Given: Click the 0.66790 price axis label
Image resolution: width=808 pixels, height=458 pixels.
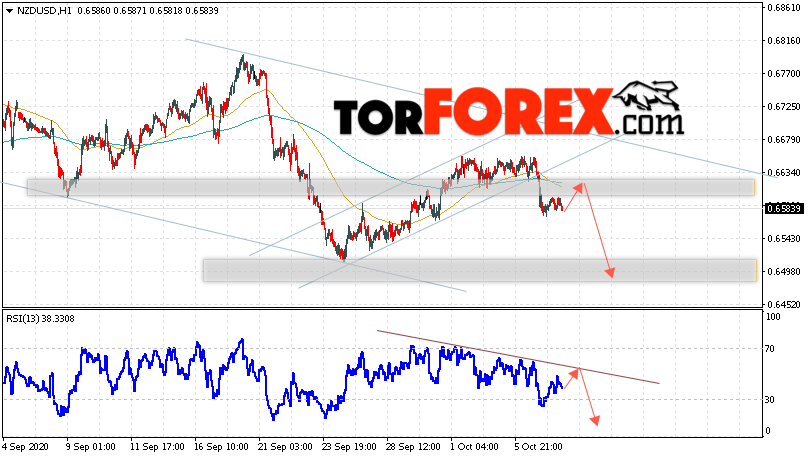Looking at the screenshot, I should click(x=783, y=140).
